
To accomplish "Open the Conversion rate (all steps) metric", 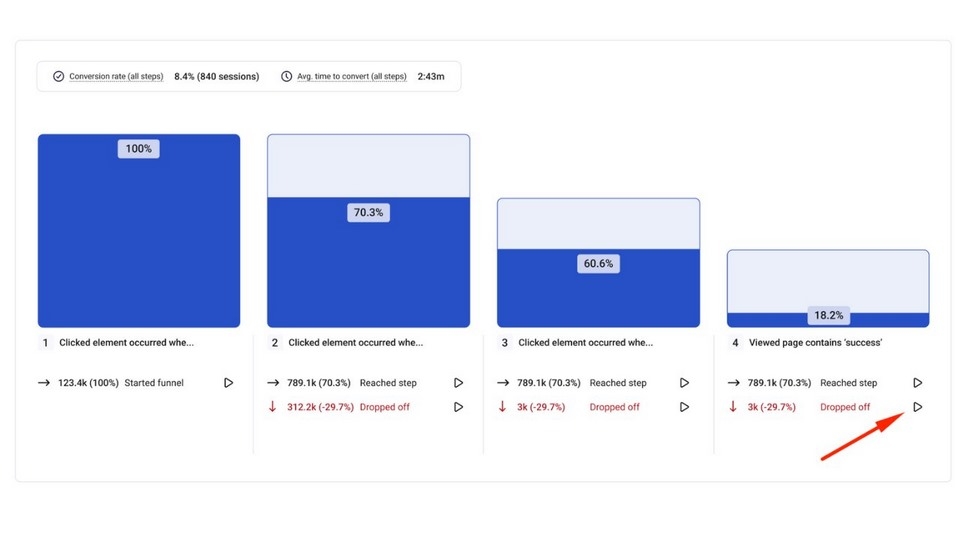I will click(x=116, y=77).
